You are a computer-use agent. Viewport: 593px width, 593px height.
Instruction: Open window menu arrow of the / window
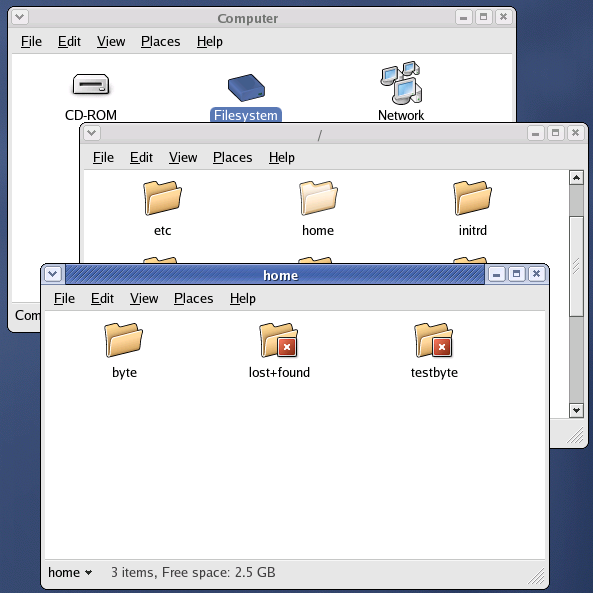click(92, 133)
